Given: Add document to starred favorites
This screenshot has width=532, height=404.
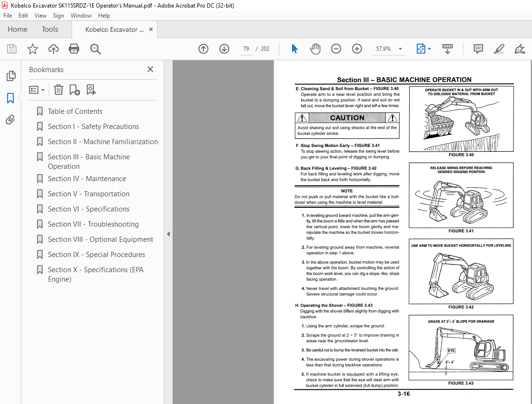Looking at the screenshot, I should coord(33,49).
